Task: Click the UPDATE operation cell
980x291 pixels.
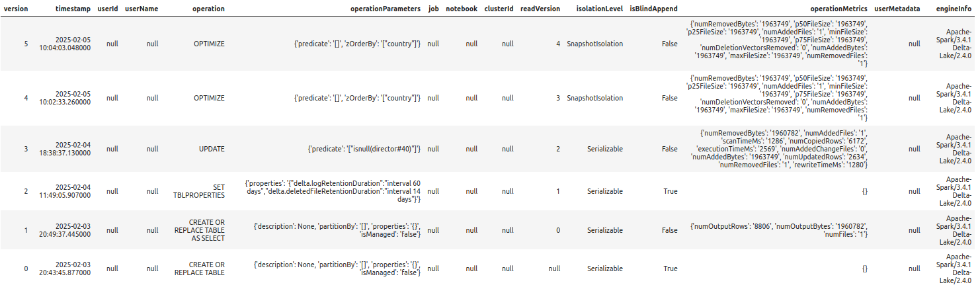Action: pyautogui.click(x=212, y=149)
